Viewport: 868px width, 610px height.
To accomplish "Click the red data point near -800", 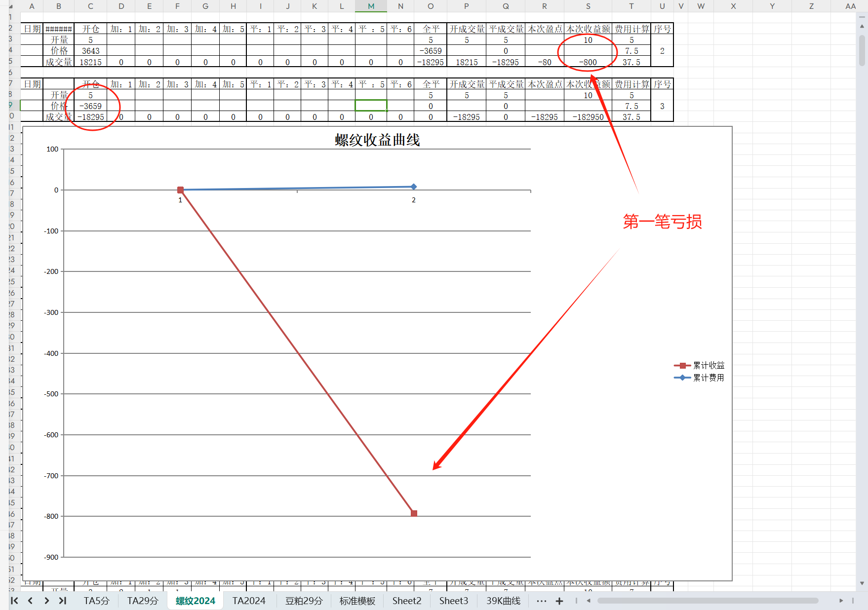I will (414, 513).
